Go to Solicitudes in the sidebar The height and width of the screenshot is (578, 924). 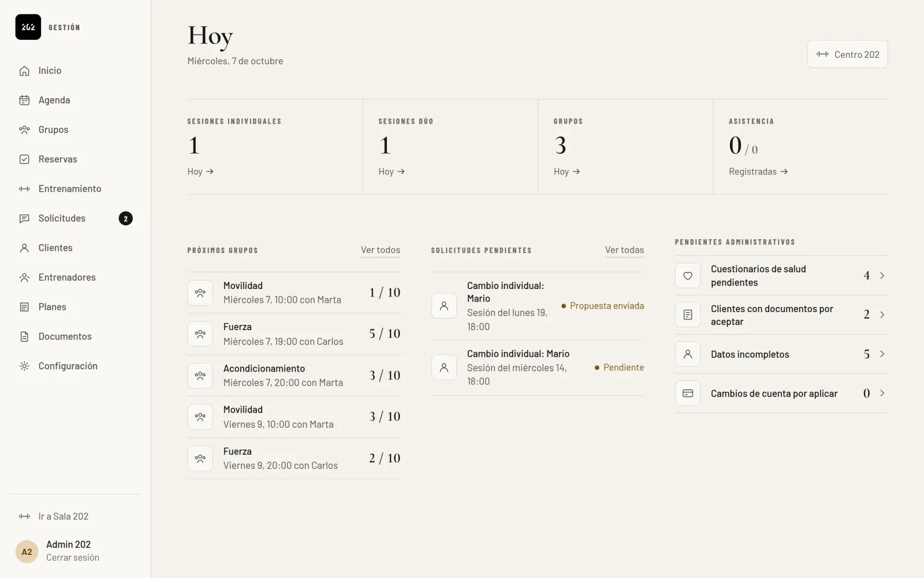pyautogui.click(x=75, y=218)
